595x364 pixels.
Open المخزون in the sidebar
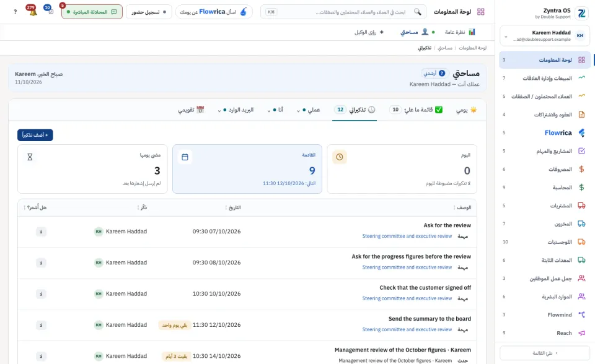(x=545, y=223)
